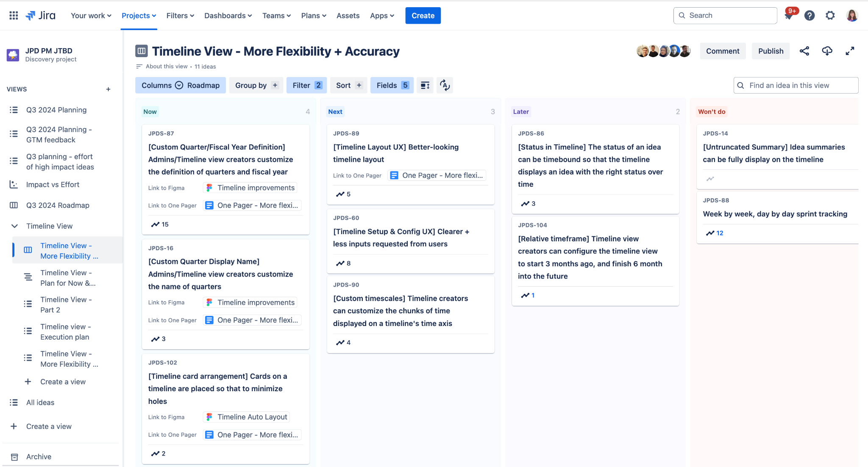This screenshot has width=868, height=467.
Task: Collapse the Timeline View section chevron
Action: [x=14, y=226]
